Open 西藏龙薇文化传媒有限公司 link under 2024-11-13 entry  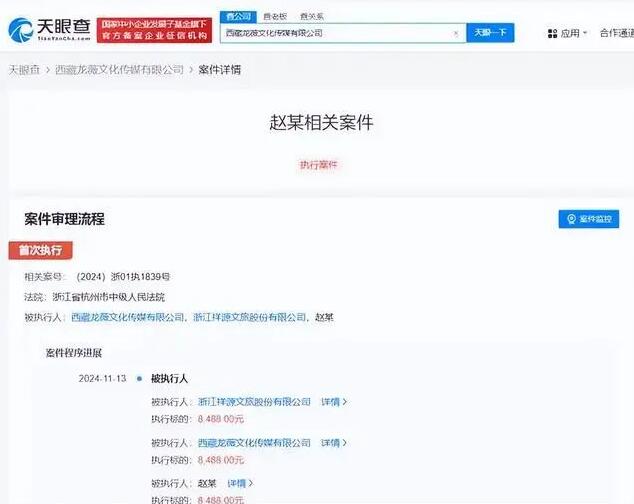point(254,443)
